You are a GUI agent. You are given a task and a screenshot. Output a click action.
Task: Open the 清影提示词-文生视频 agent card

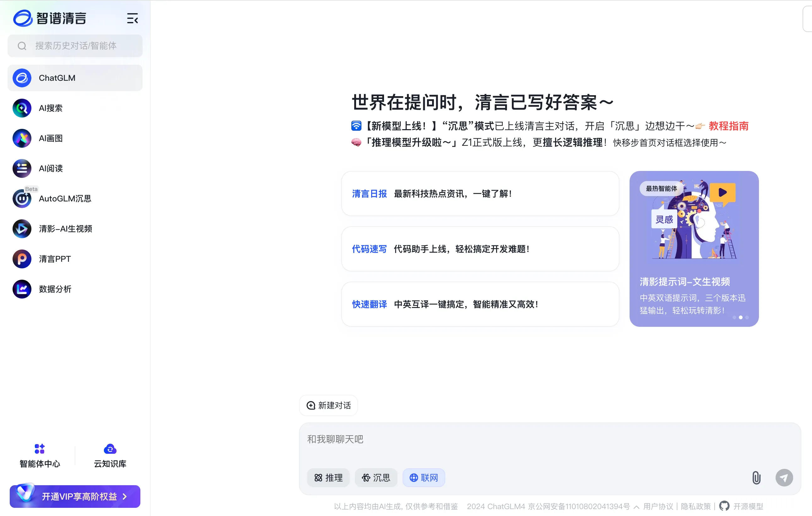[694, 249]
